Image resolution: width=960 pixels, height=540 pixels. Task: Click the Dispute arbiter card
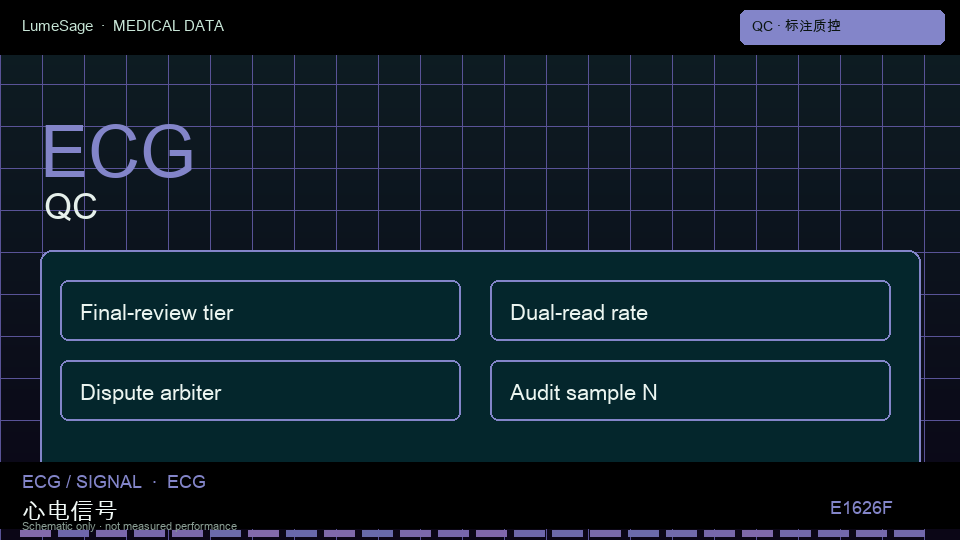pos(260,391)
